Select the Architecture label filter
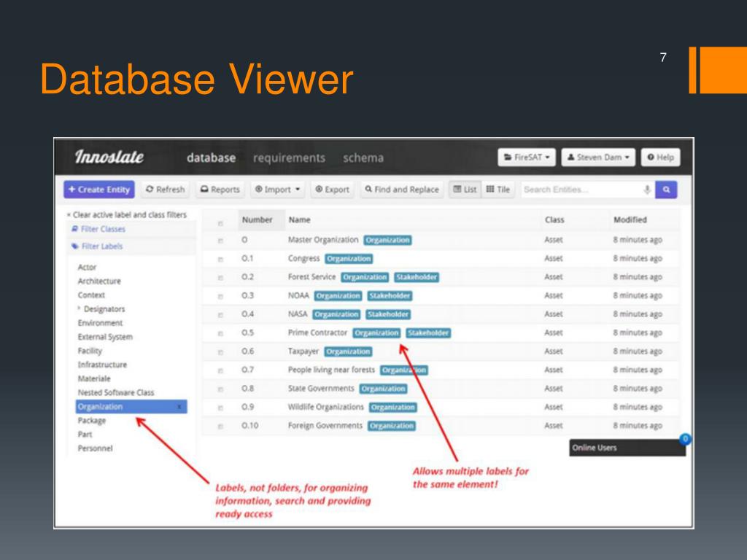 99,281
